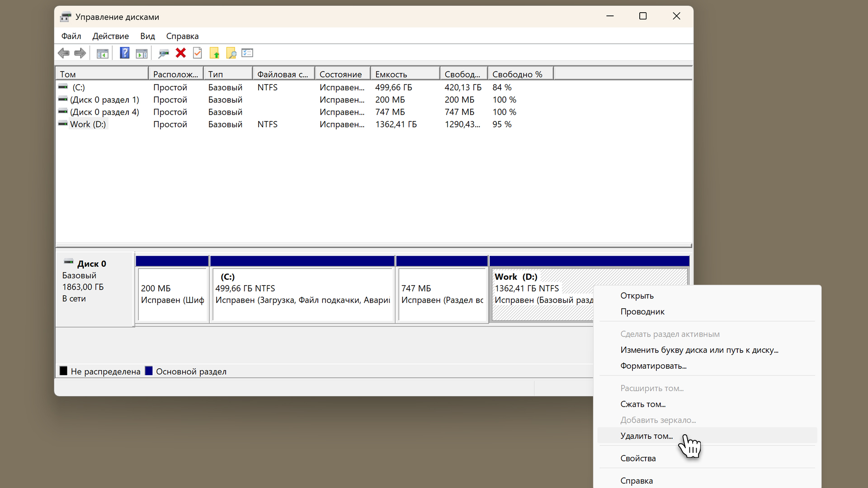Screen dimensions: 868x488
Task: Click the Файловая система column header
Action: coord(283,74)
